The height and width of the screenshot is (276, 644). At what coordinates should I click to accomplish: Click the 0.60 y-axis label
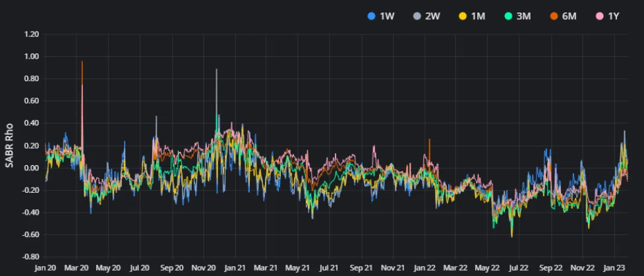click(32, 101)
